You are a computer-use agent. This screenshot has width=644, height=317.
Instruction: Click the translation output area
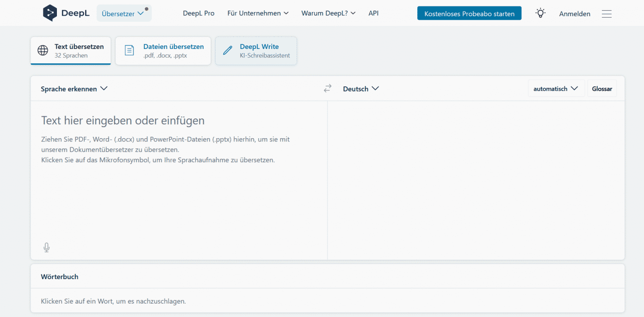(476, 180)
